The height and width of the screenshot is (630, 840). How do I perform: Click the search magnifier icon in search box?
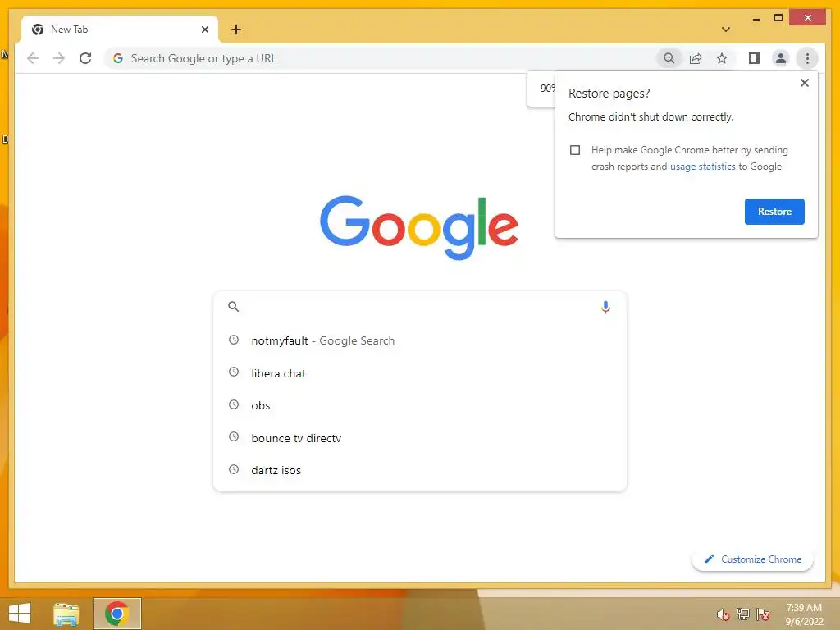[233, 307]
